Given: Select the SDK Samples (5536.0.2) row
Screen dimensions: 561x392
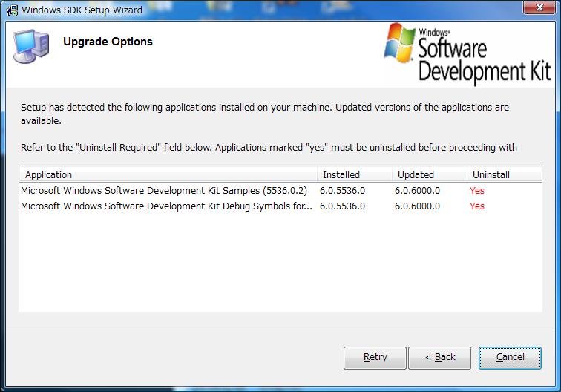Looking at the screenshot, I should click(x=164, y=191).
